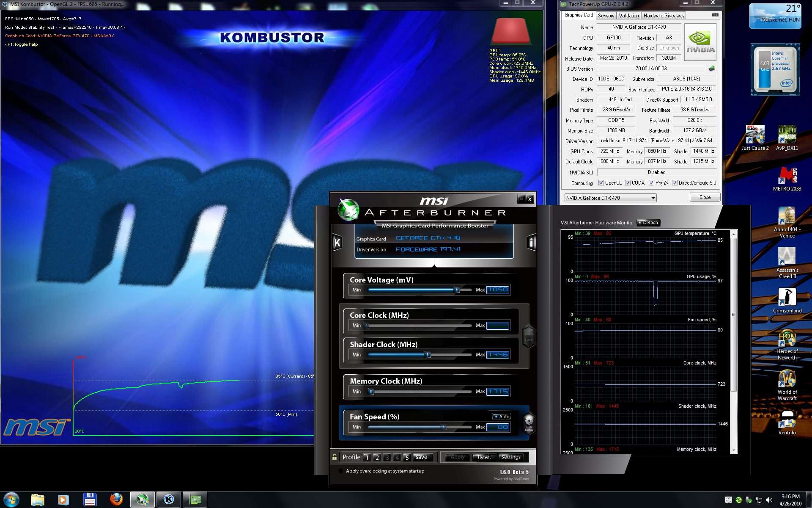Toggle the PhysX checkbox in GPU-Z
The width and height of the screenshot is (812, 508).
(x=651, y=183)
